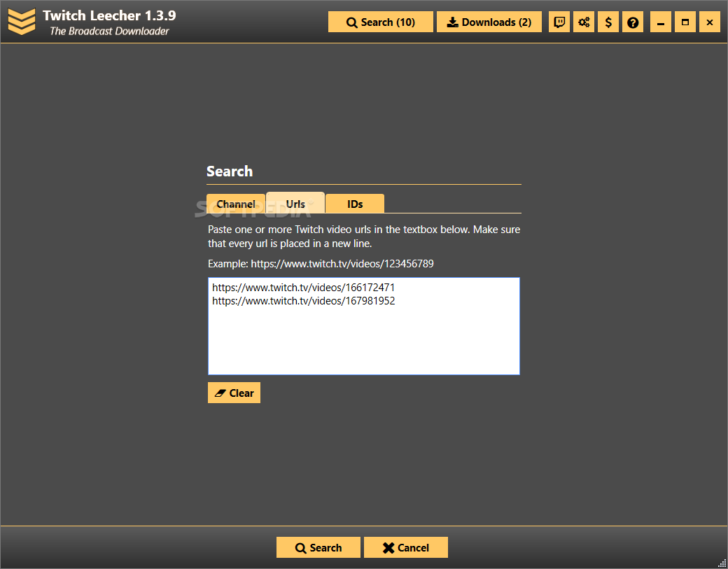Clear the url list with Clear button

tap(234, 393)
